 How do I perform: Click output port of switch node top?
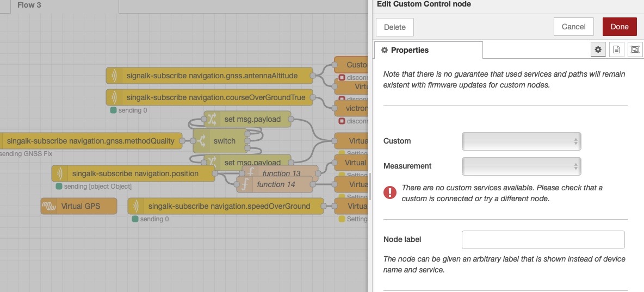(x=247, y=133)
